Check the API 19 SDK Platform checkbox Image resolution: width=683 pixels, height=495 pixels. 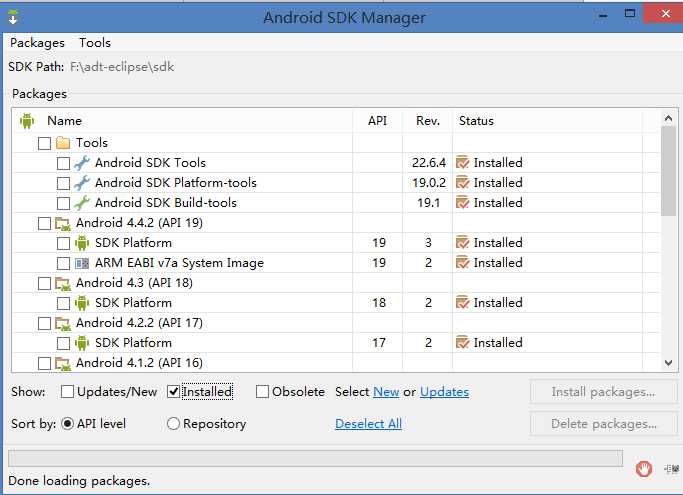(63, 244)
